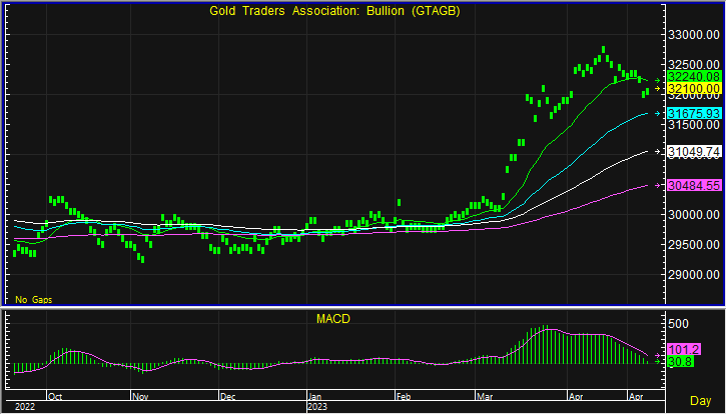
Task: Click the green price label 32240.08
Action: point(694,77)
